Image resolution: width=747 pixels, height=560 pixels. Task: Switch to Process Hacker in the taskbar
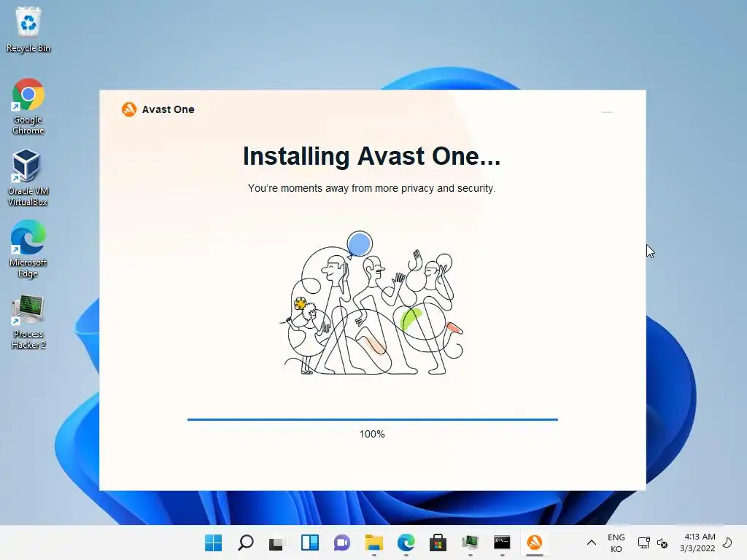[471, 542]
